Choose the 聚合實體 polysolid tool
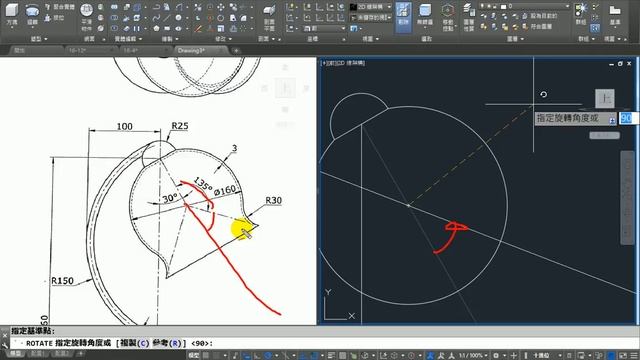The image size is (640, 360). point(60,7)
